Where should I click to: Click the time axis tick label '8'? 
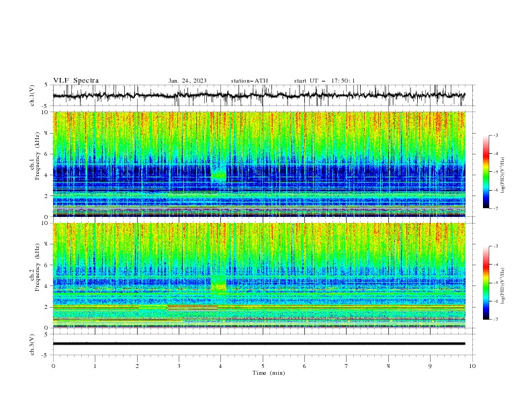(x=388, y=366)
